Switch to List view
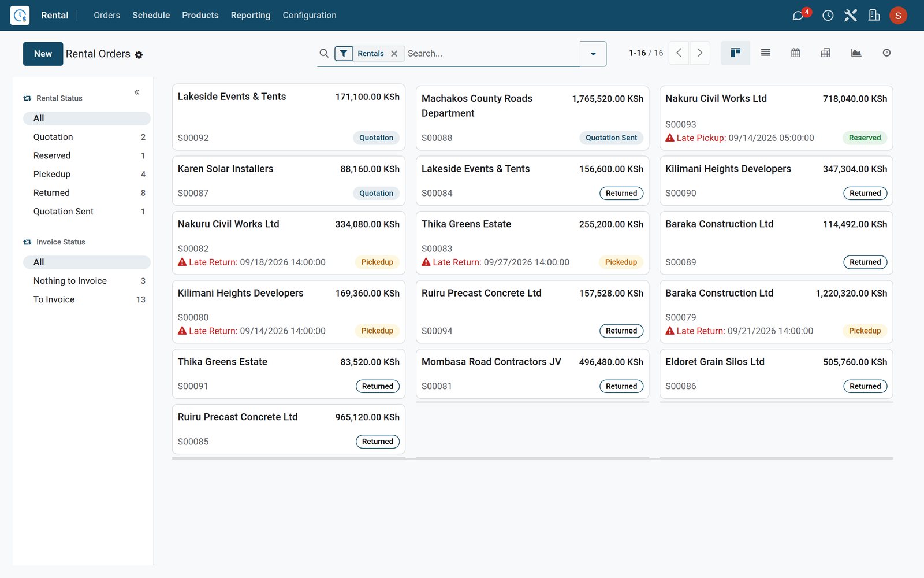 766,53
